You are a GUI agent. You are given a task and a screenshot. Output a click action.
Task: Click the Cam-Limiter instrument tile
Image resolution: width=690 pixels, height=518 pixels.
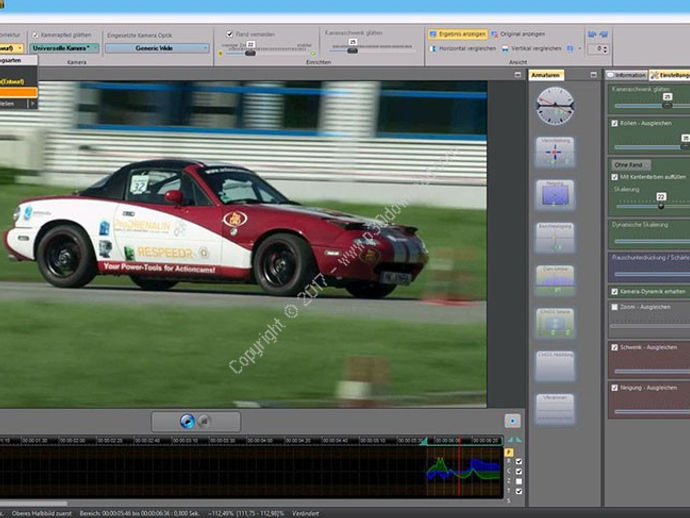pyautogui.click(x=555, y=281)
